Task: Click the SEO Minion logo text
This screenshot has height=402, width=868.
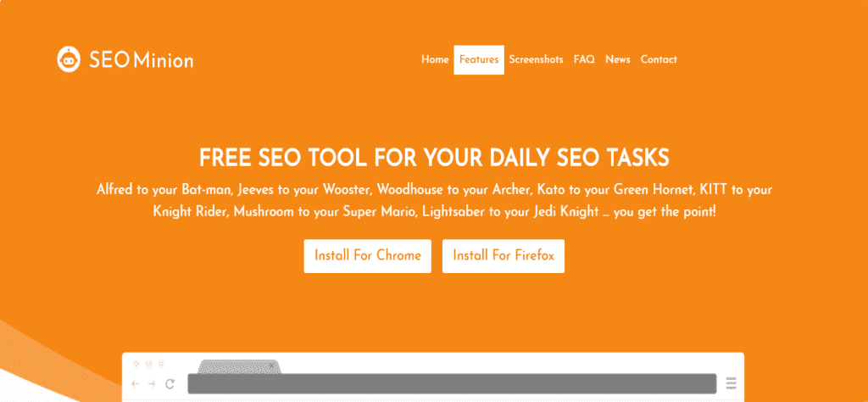Action: point(142,60)
